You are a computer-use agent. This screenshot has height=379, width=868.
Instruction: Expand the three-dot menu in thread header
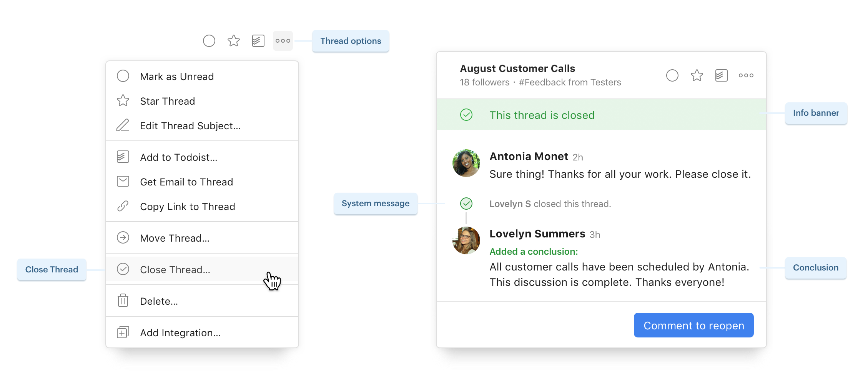746,75
